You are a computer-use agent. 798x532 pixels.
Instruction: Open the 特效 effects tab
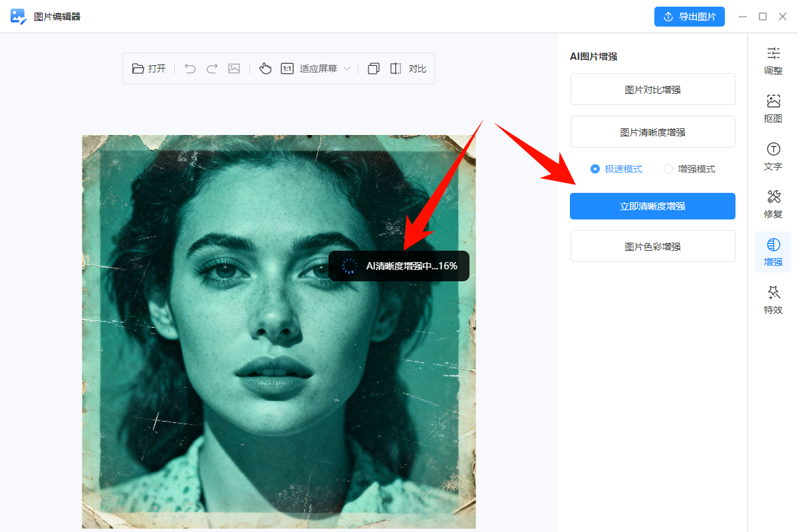tap(773, 300)
